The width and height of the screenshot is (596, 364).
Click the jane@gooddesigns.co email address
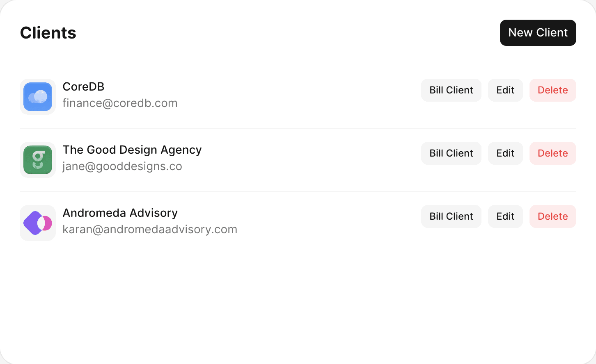pyautogui.click(x=122, y=166)
